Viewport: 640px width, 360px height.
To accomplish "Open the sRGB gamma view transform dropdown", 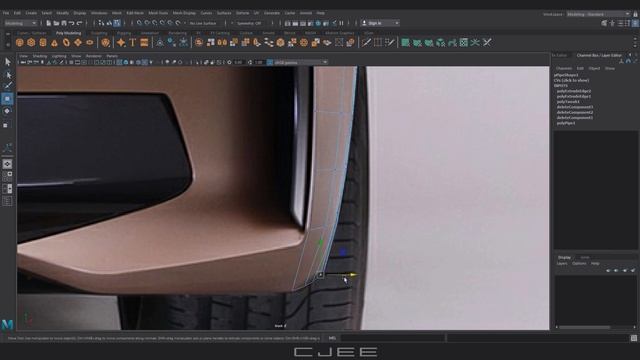I will point(301,62).
